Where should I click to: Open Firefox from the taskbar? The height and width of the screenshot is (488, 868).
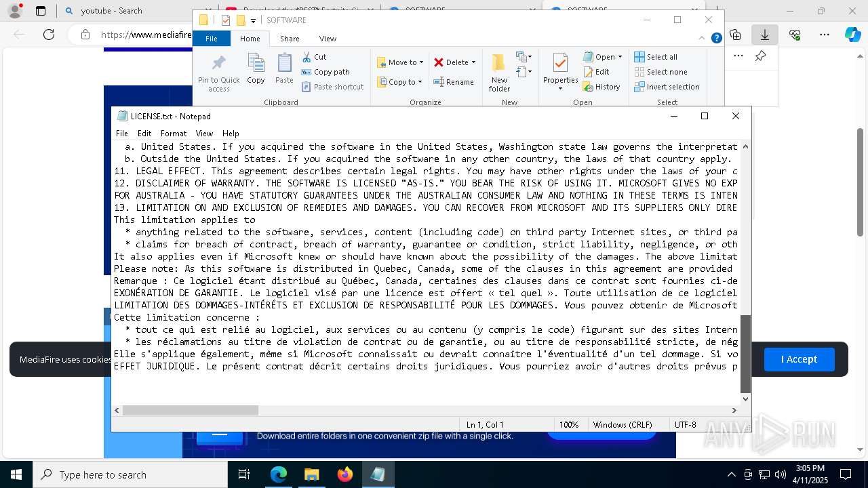345,474
